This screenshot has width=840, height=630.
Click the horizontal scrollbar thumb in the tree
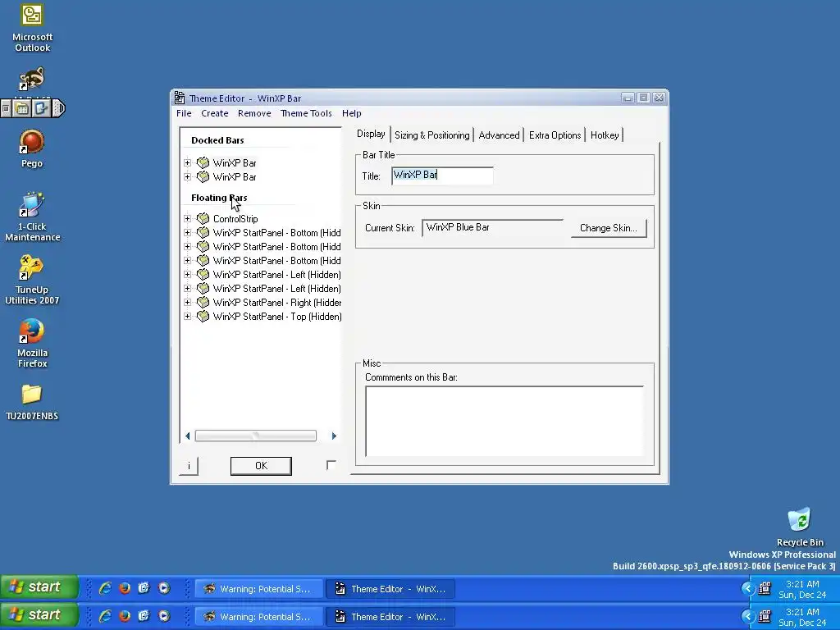point(256,436)
